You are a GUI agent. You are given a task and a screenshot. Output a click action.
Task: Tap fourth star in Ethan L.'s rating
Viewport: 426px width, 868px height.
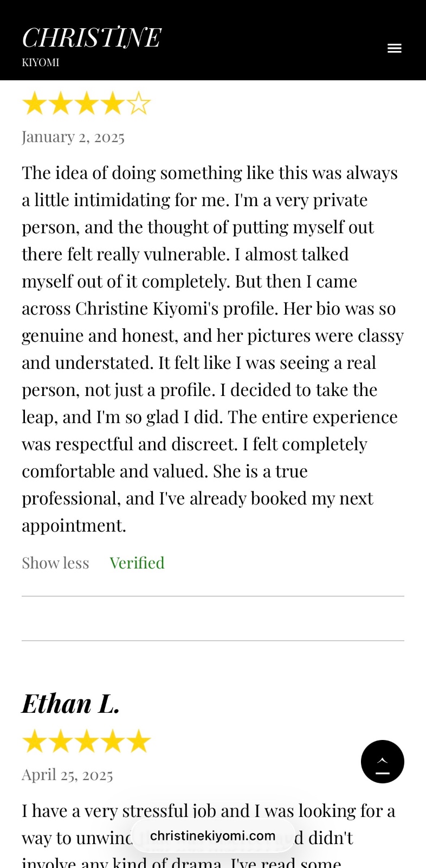[113, 741]
